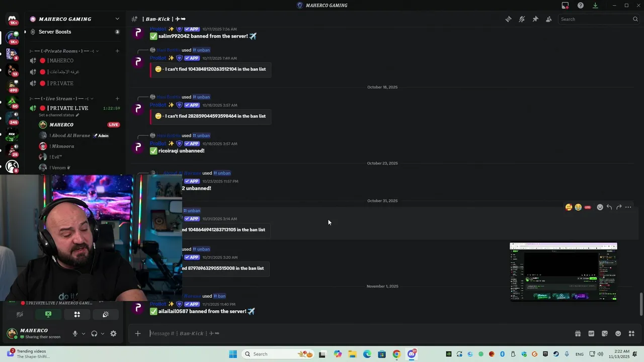644x362 pixels.
Task: Forward the hovered message
Action: point(619,207)
